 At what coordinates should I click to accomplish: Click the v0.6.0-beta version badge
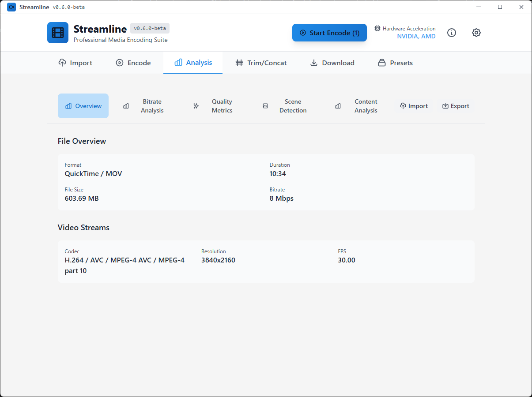click(149, 28)
